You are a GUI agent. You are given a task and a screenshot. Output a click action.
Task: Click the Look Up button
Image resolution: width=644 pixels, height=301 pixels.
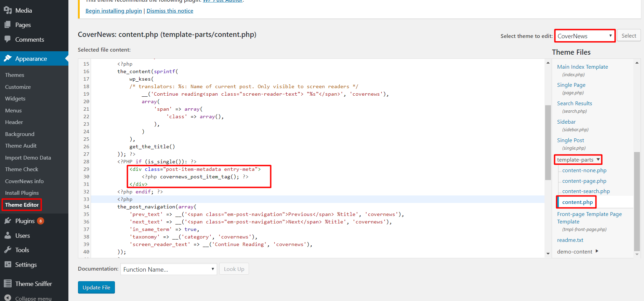pyautogui.click(x=234, y=269)
